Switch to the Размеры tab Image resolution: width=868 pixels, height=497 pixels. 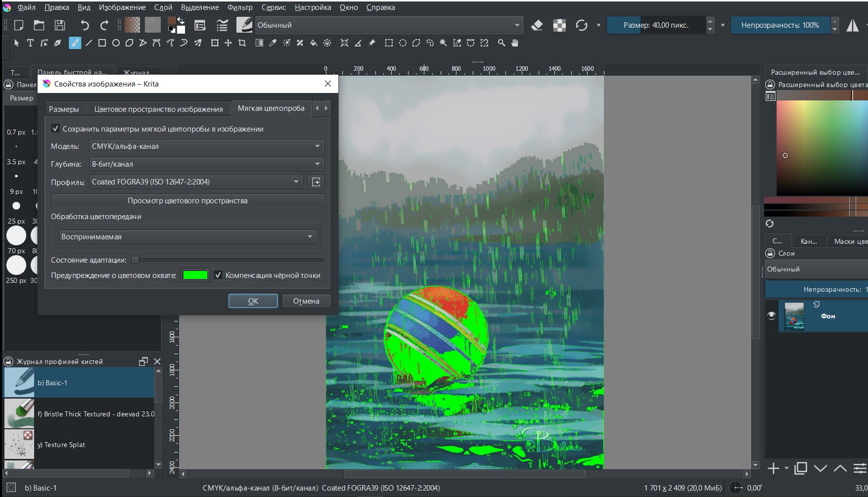64,109
